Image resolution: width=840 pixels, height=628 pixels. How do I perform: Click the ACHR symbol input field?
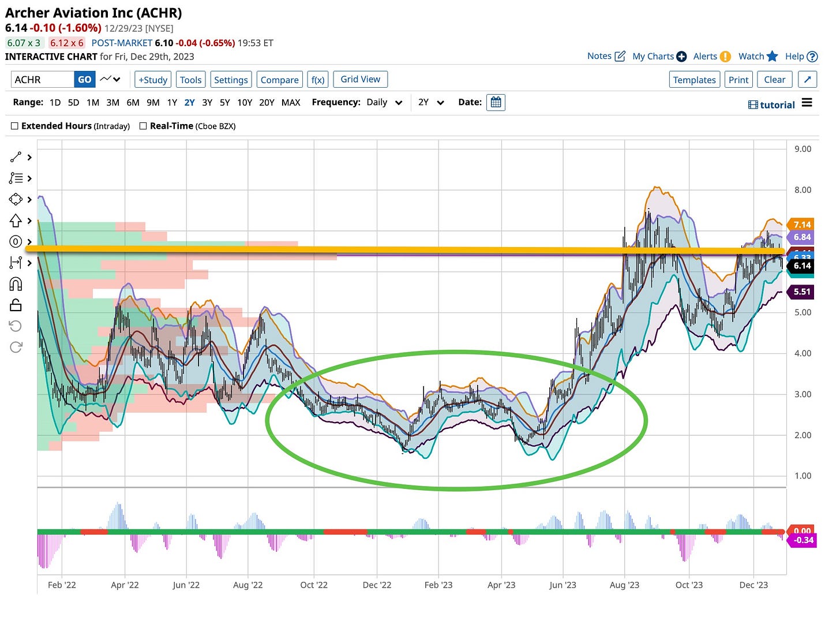tap(43, 80)
